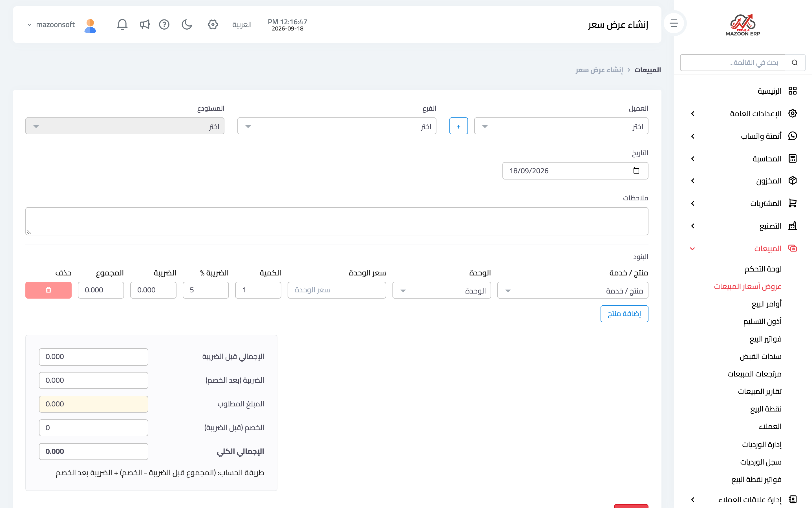
Task: Open the help question mark icon
Action: coord(164,25)
